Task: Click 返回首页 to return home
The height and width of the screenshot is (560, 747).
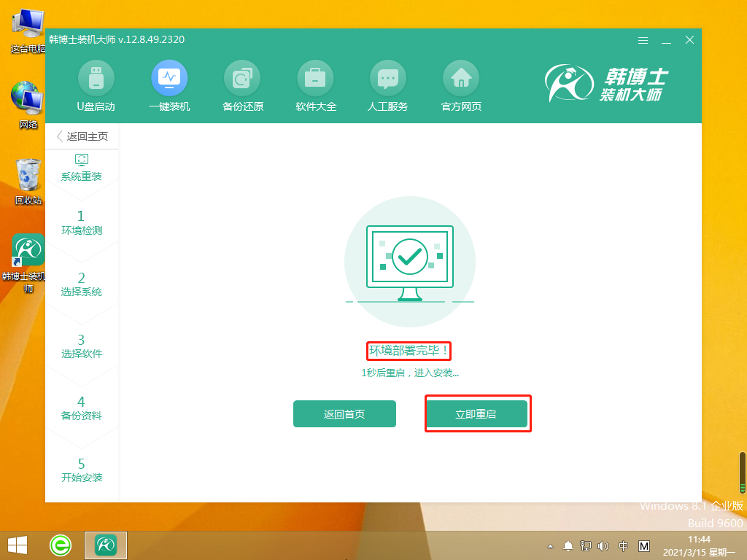Action: coord(344,413)
